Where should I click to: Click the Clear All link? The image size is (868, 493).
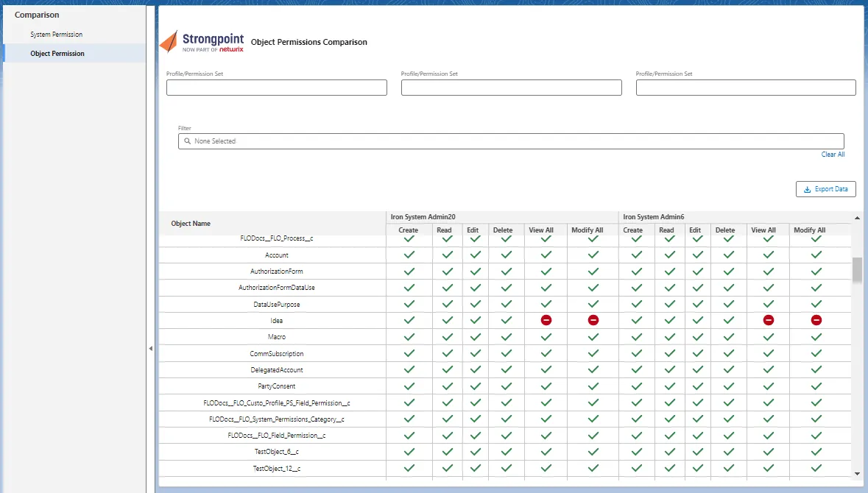coord(833,155)
